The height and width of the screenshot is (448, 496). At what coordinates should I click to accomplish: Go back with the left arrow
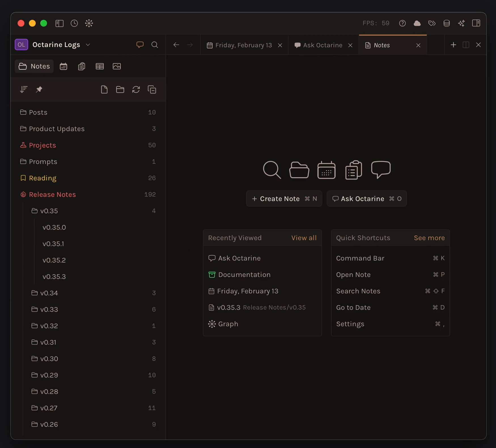tap(176, 45)
